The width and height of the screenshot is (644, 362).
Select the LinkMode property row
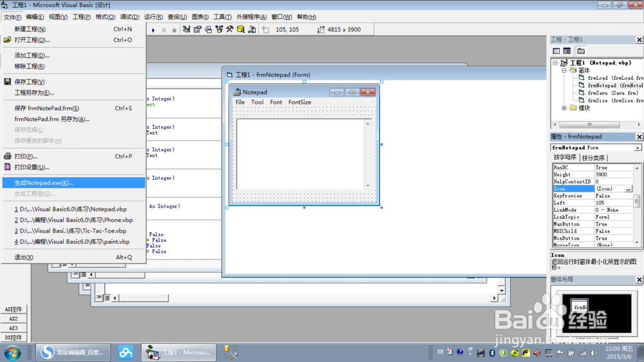pyautogui.click(x=592, y=210)
